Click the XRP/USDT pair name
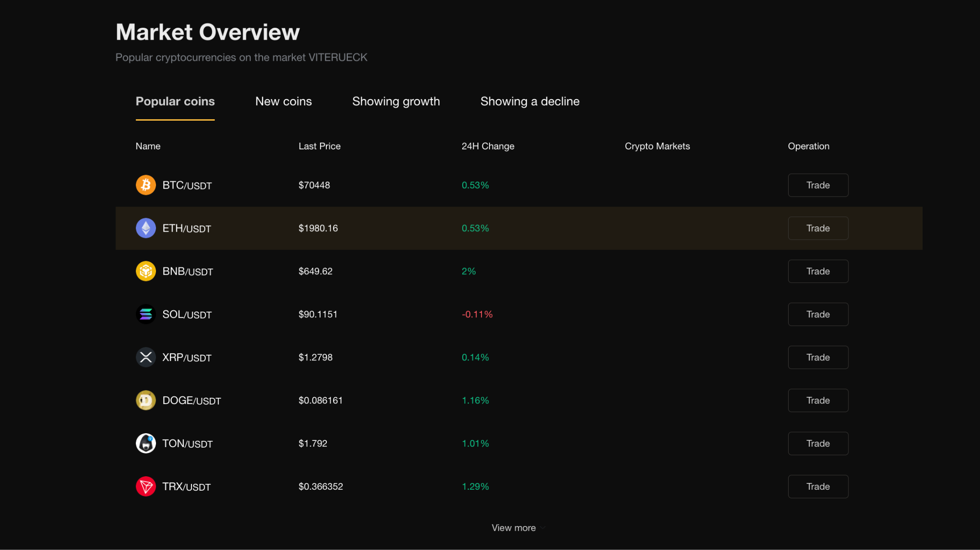The height and width of the screenshot is (550, 980). (x=187, y=358)
